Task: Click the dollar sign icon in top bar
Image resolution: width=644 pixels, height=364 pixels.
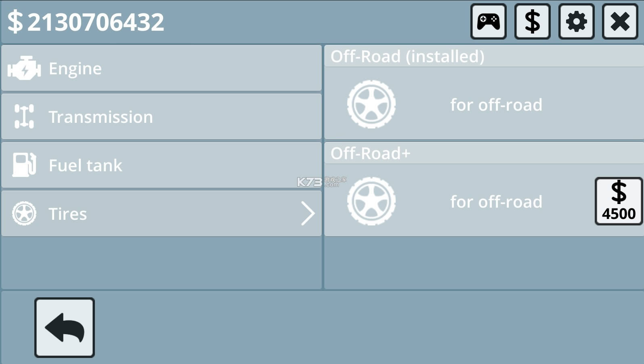Action: [x=532, y=21]
